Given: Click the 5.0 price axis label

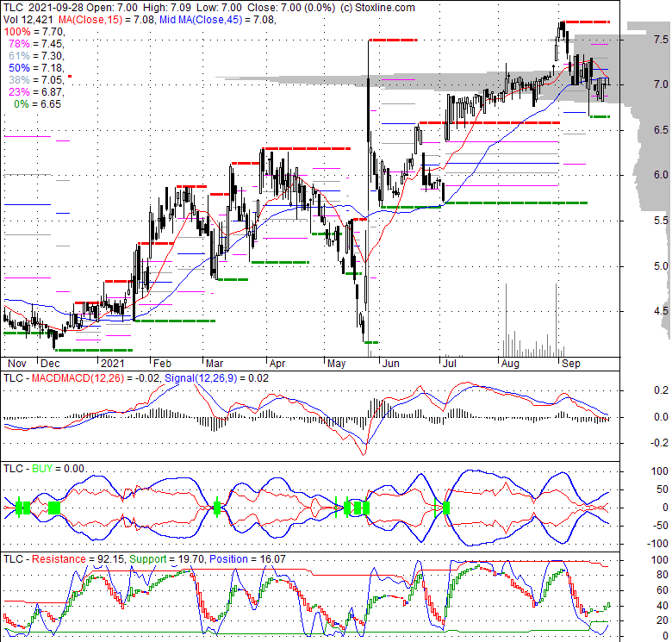Looking at the screenshot, I should coord(661,266).
